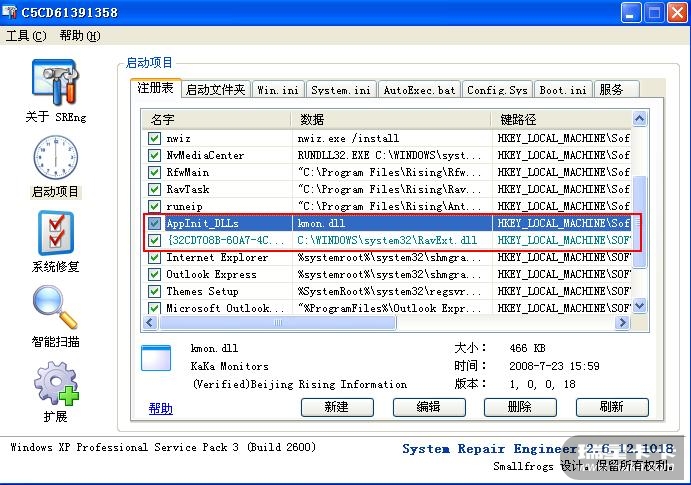
Task: Select the RfwMain row name
Action: click(187, 172)
